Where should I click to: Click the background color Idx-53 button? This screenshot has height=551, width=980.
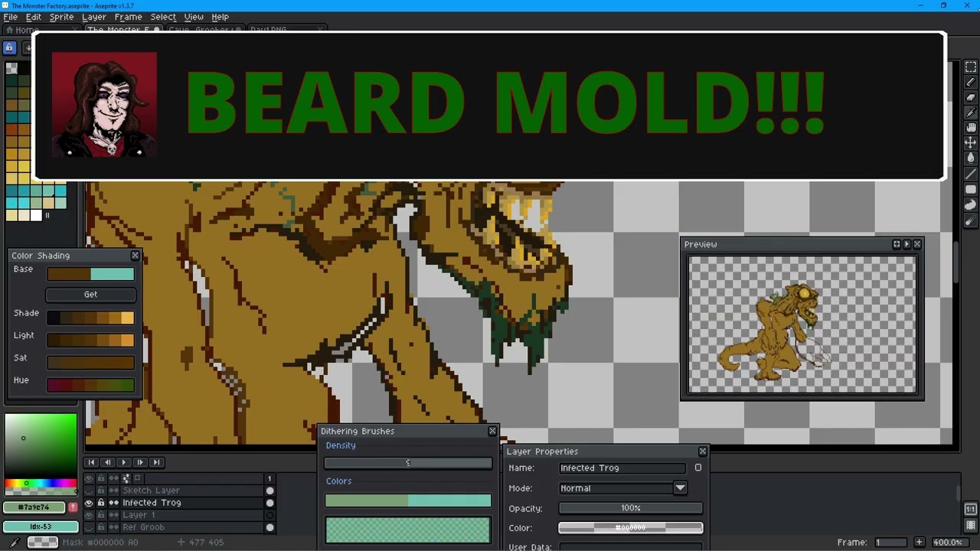click(41, 527)
